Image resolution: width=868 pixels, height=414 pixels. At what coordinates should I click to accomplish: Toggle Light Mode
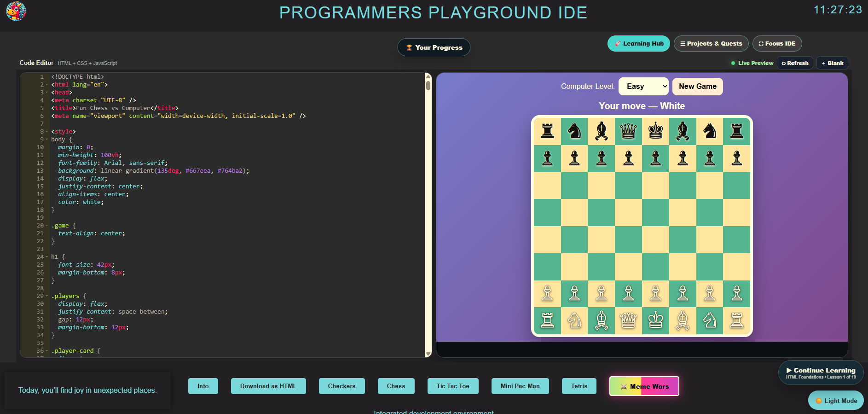836,401
